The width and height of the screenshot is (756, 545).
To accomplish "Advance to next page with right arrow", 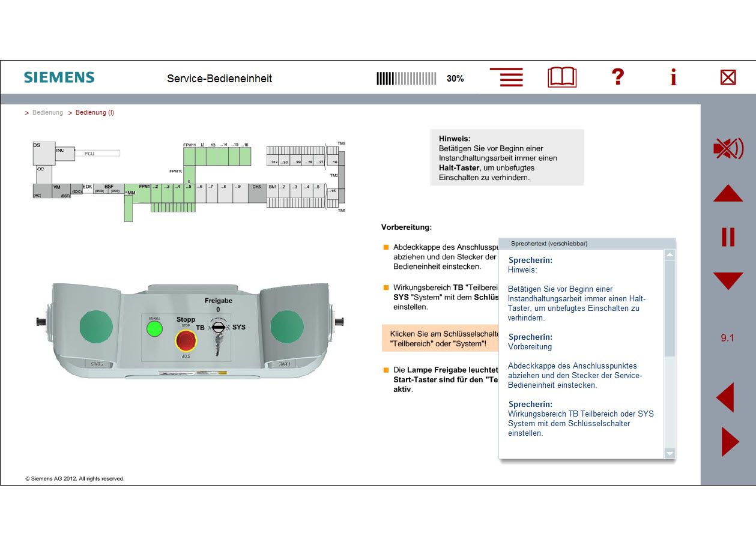I will tap(729, 442).
